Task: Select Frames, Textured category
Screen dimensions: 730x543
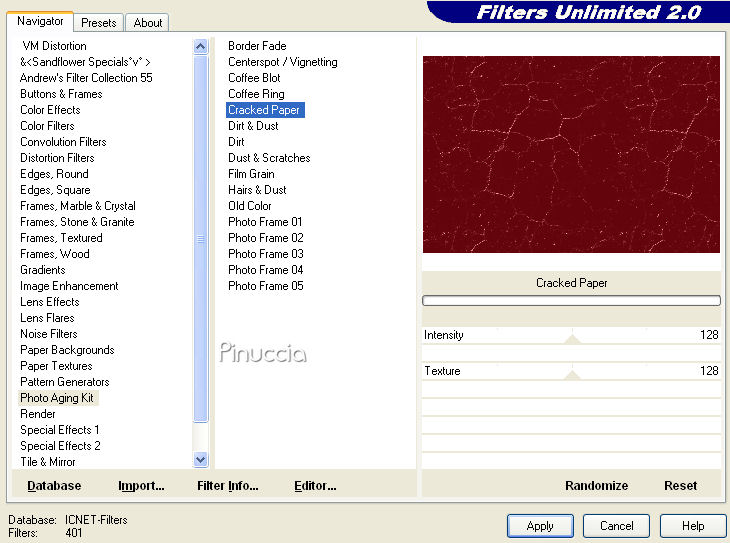Action: coord(61,238)
